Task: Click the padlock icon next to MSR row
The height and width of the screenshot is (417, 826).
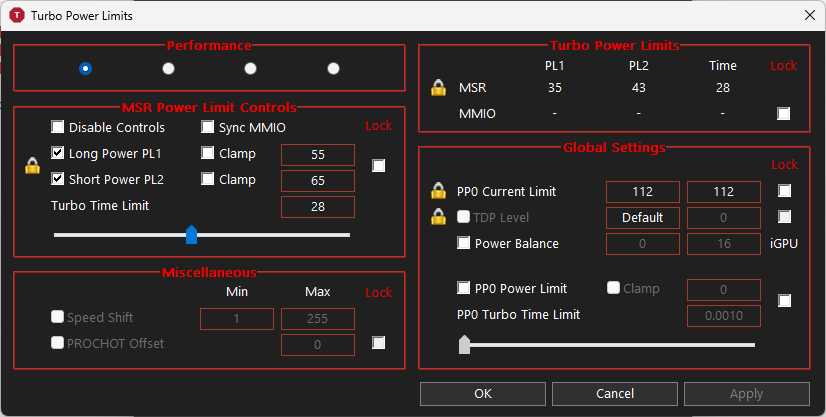Action: 438,87
